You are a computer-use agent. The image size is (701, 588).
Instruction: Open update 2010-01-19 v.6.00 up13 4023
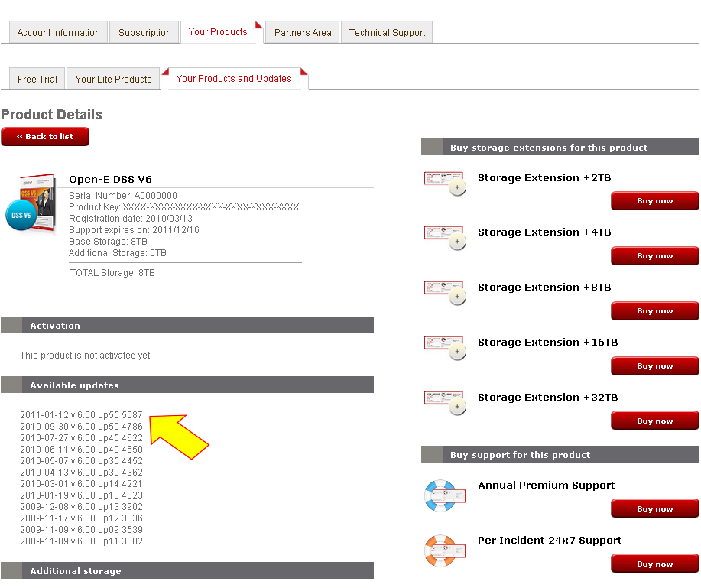point(81,495)
